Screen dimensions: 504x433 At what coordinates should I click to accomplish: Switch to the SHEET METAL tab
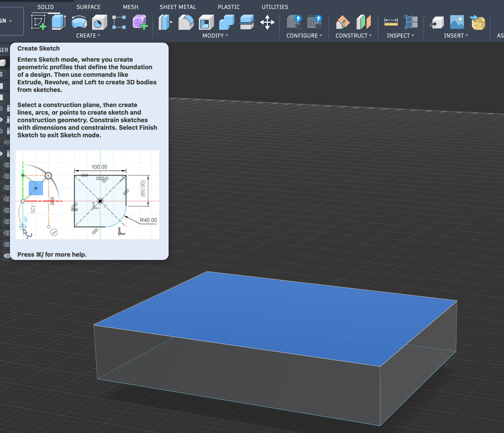coord(178,7)
